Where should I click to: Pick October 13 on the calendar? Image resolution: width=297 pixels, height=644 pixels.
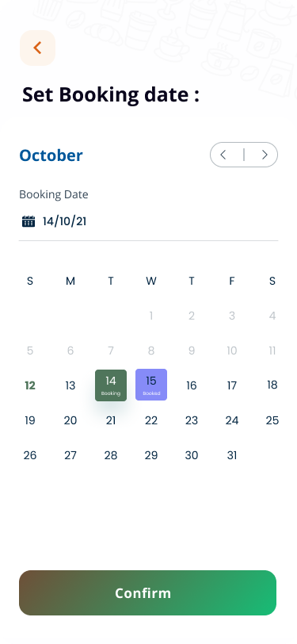[x=70, y=385]
